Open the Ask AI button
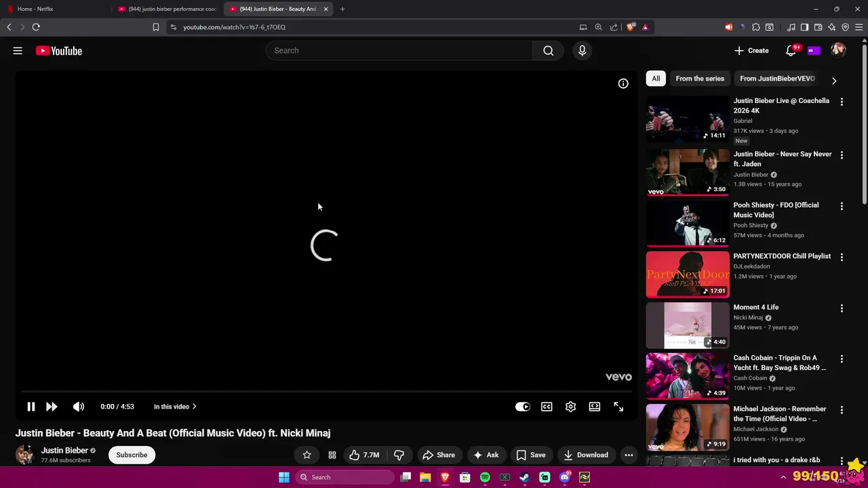The image size is (868, 488). pos(486,455)
